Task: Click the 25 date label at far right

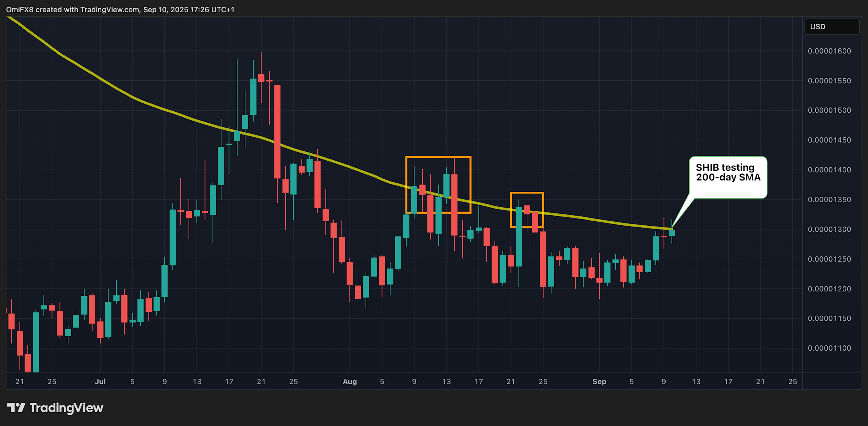Action: click(793, 381)
